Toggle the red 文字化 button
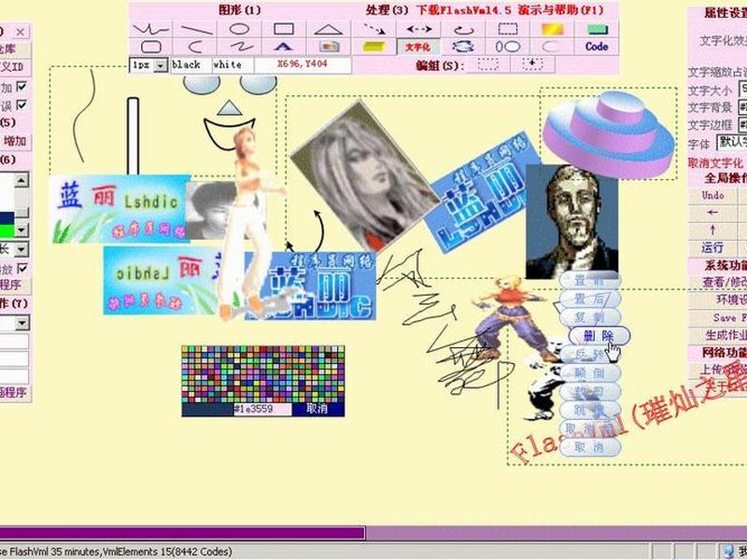This screenshot has width=747, height=560. (417, 47)
